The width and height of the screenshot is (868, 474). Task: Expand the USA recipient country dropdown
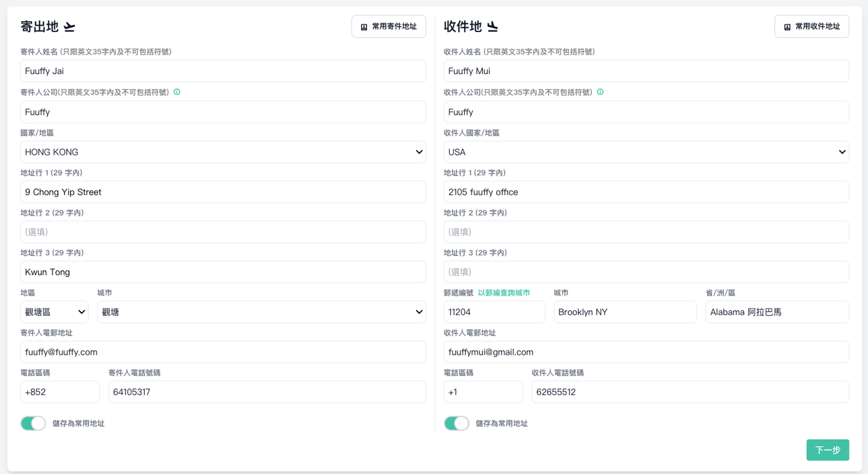pyautogui.click(x=646, y=152)
